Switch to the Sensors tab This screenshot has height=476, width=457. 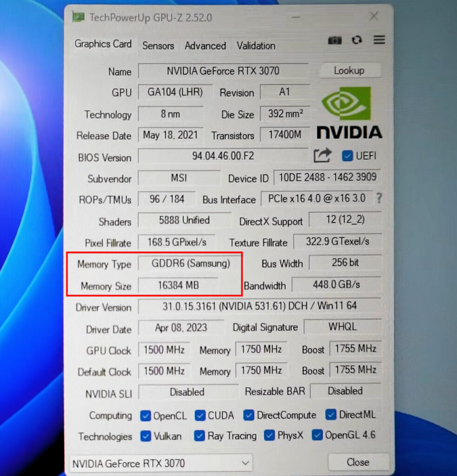tap(158, 46)
